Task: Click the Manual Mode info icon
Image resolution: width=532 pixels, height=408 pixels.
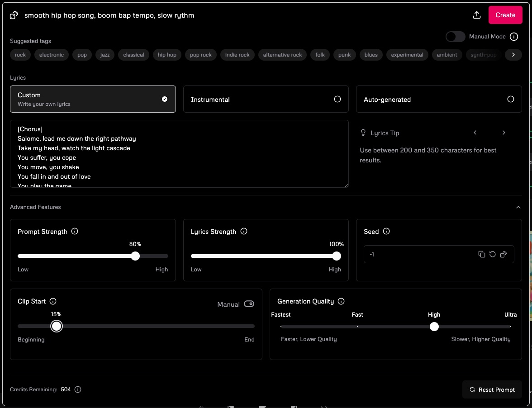Action: (514, 37)
